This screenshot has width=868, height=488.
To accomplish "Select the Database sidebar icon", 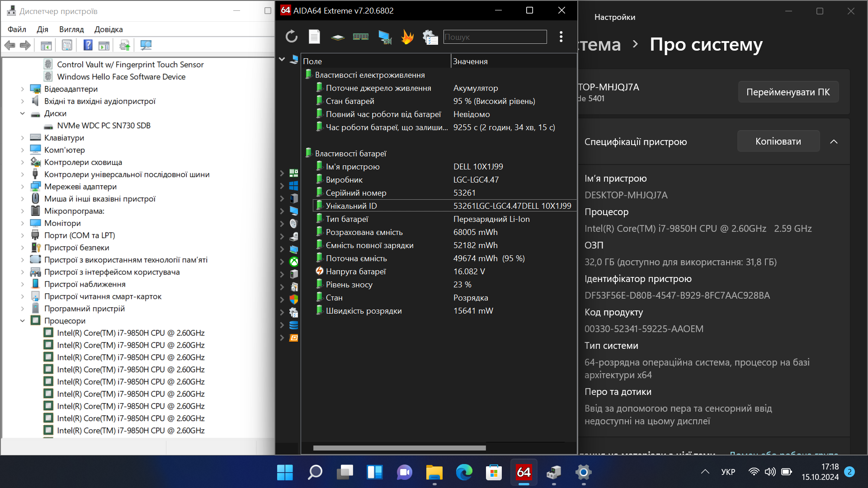I will click(x=294, y=325).
